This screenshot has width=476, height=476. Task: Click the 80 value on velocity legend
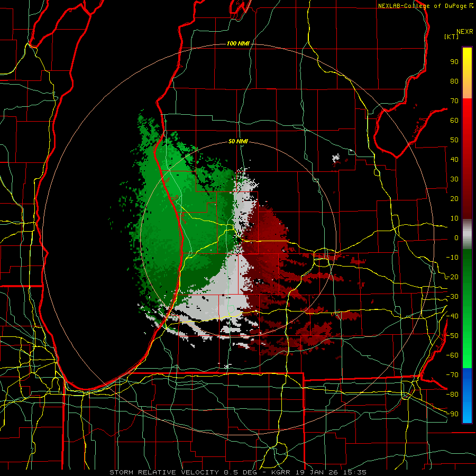[454, 81]
